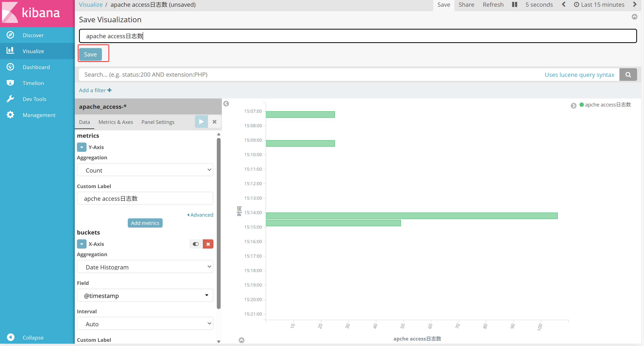Click the Add metrics button

click(145, 223)
